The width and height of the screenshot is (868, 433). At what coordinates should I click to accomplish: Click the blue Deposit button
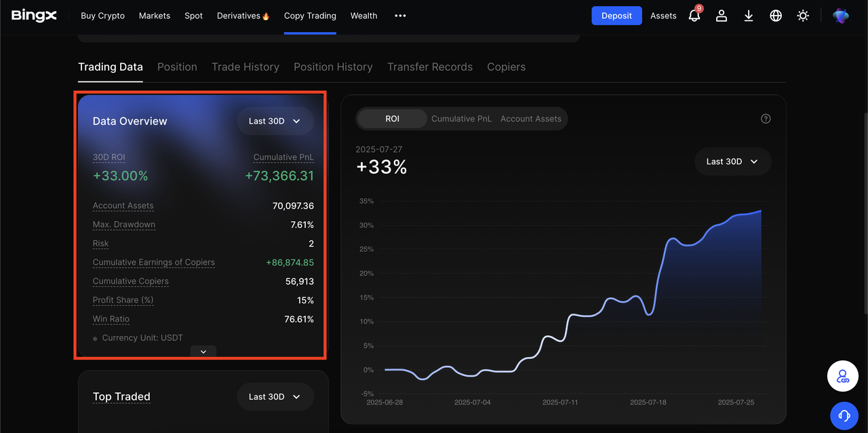[616, 16]
